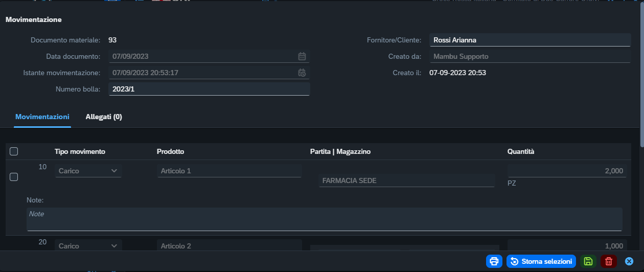The width and height of the screenshot is (644, 272).
Task: Click the Tipo movimento column header
Action: coord(80,151)
